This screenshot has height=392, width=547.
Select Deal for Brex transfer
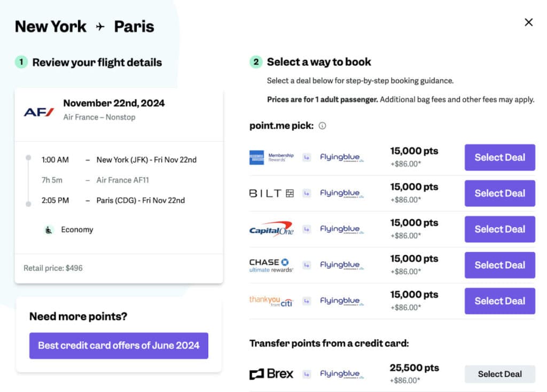pos(499,374)
